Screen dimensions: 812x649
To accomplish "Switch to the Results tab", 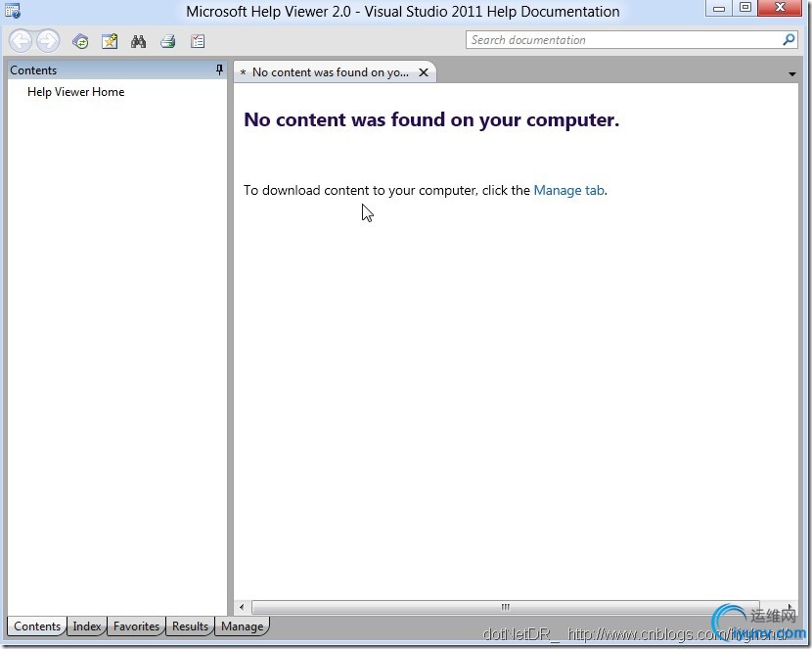I will [x=190, y=626].
